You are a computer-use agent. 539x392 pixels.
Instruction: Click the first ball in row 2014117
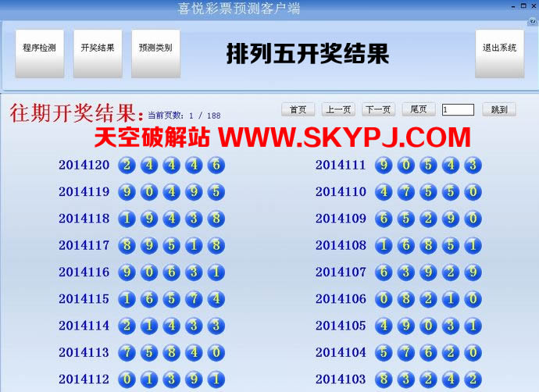tap(127, 245)
